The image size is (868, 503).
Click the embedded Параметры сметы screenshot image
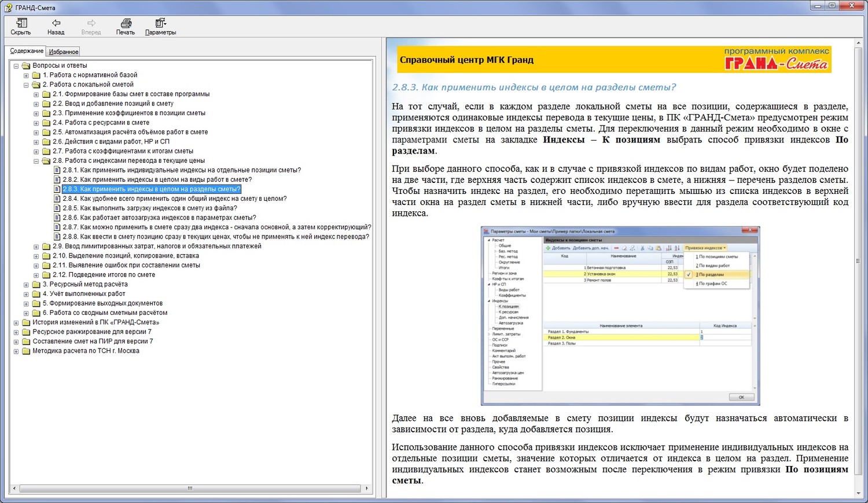[620, 315]
